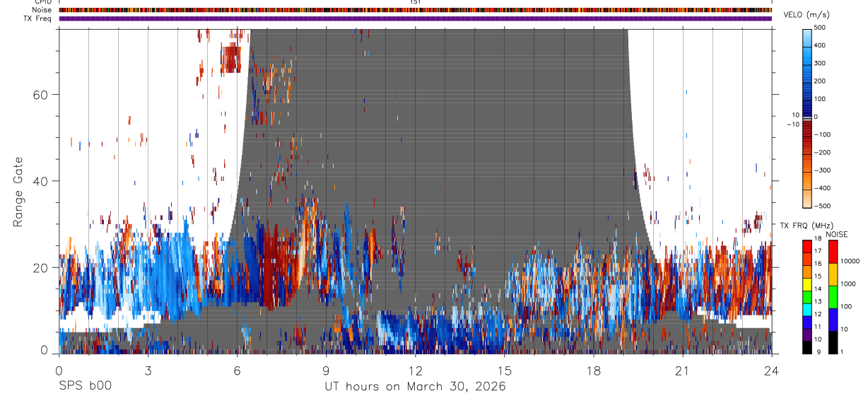The image size is (868, 401).
Task: Click the 24 tick on UT hours axis
Action: [x=771, y=370]
